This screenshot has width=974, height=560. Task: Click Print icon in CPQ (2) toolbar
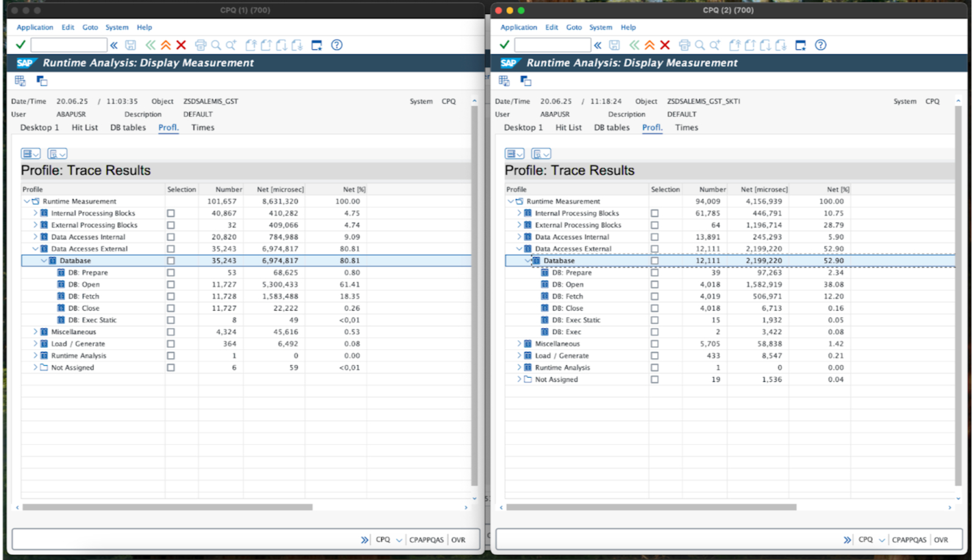point(684,45)
